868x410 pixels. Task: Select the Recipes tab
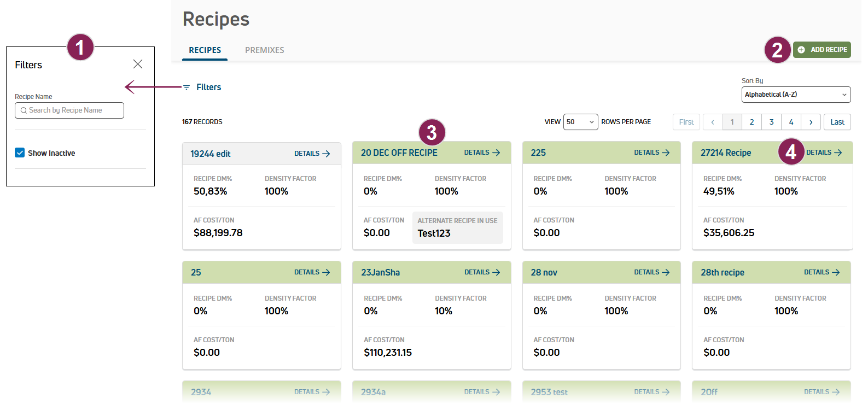(x=205, y=50)
